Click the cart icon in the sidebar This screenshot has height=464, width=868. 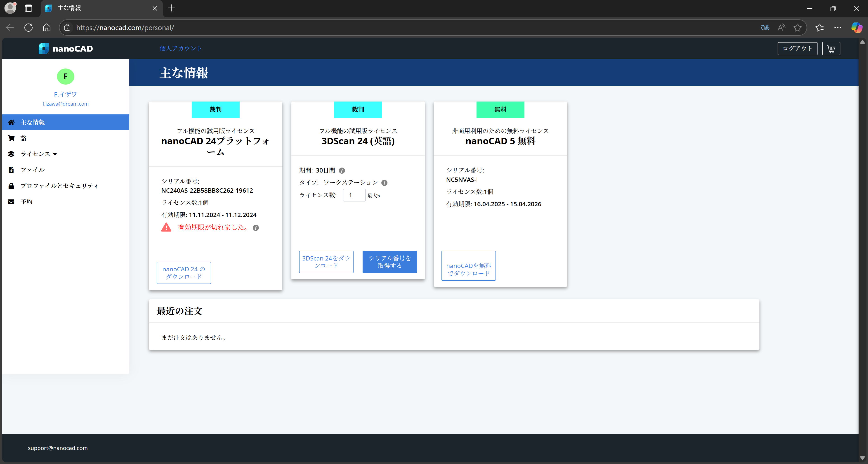coord(11,138)
